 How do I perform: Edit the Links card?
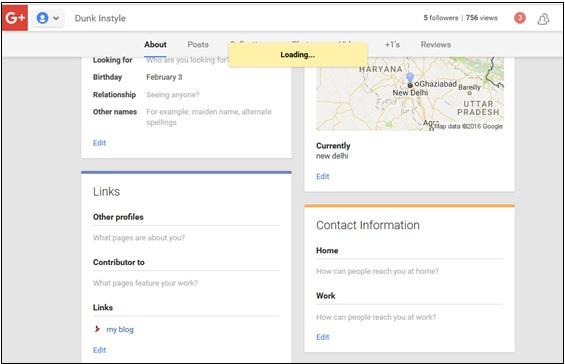pyautogui.click(x=99, y=350)
